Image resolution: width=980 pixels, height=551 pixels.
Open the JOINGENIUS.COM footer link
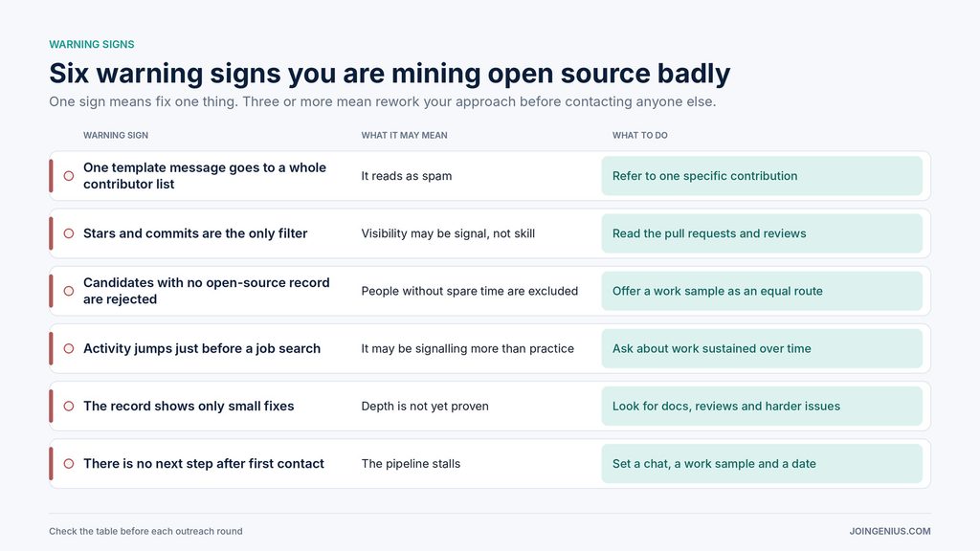pyautogui.click(x=890, y=532)
